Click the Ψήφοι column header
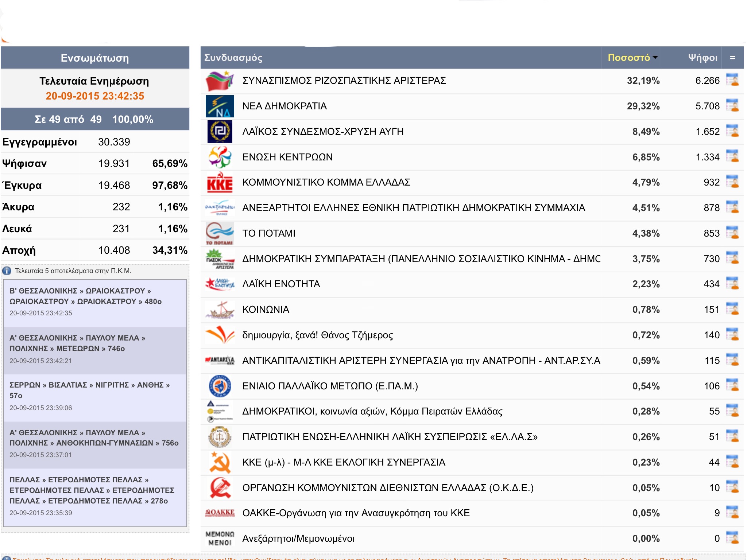This screenshot has width=747, height=560. [x=703, y=58]
